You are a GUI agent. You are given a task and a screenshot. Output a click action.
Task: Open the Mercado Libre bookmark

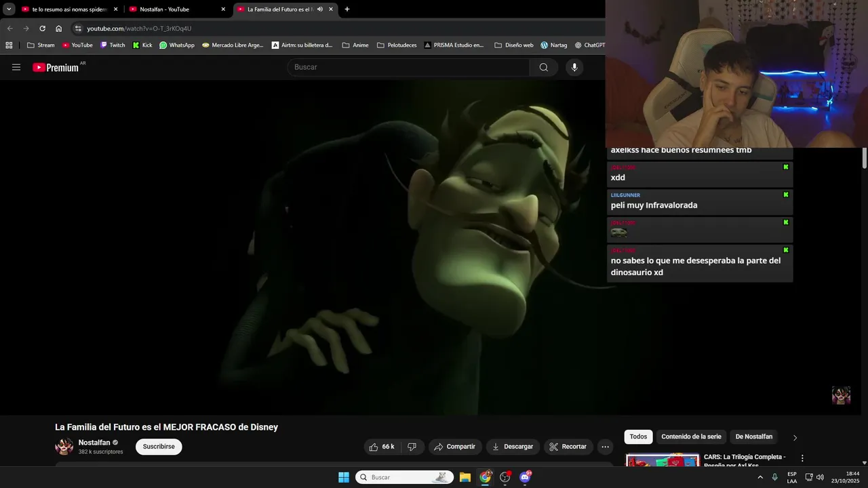pos(233,45)
